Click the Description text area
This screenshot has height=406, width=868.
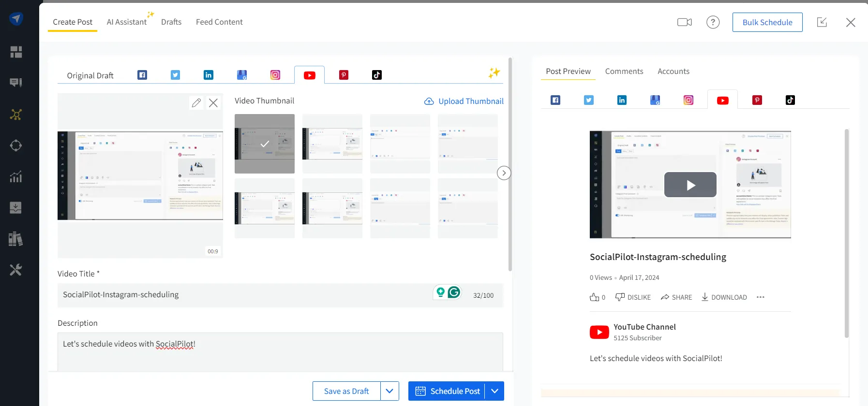[x=280, y=352]
